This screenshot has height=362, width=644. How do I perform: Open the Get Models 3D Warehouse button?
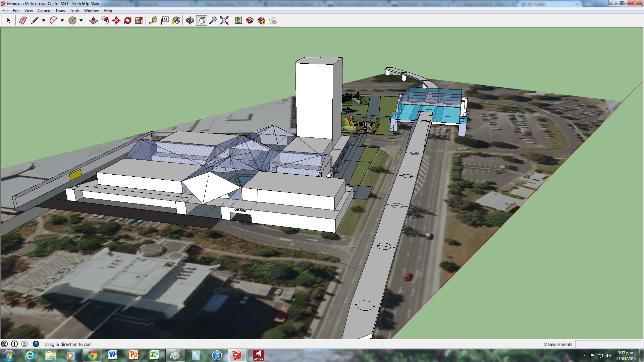coord(250,21)
